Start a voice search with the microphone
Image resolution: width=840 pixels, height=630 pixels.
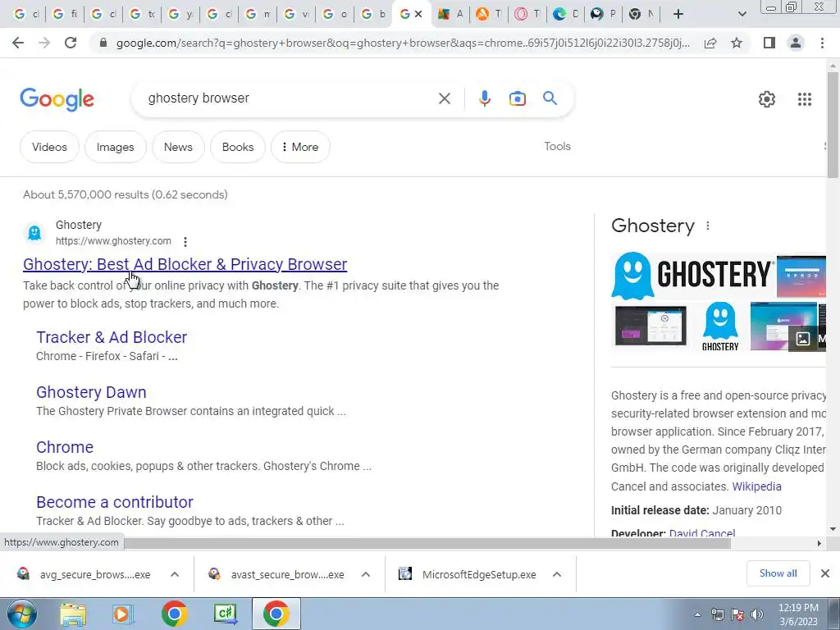coord(484,98)
